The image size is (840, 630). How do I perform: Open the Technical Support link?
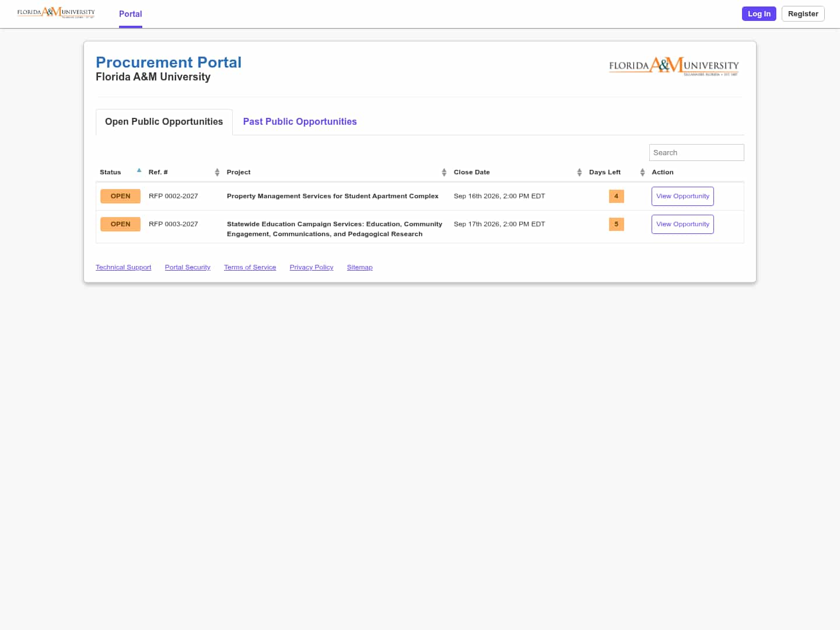124,267
